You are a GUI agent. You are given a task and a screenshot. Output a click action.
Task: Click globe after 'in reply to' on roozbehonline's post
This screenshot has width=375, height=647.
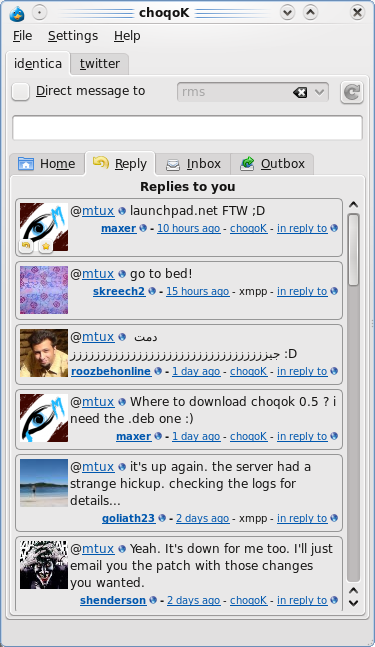point(334,371)
